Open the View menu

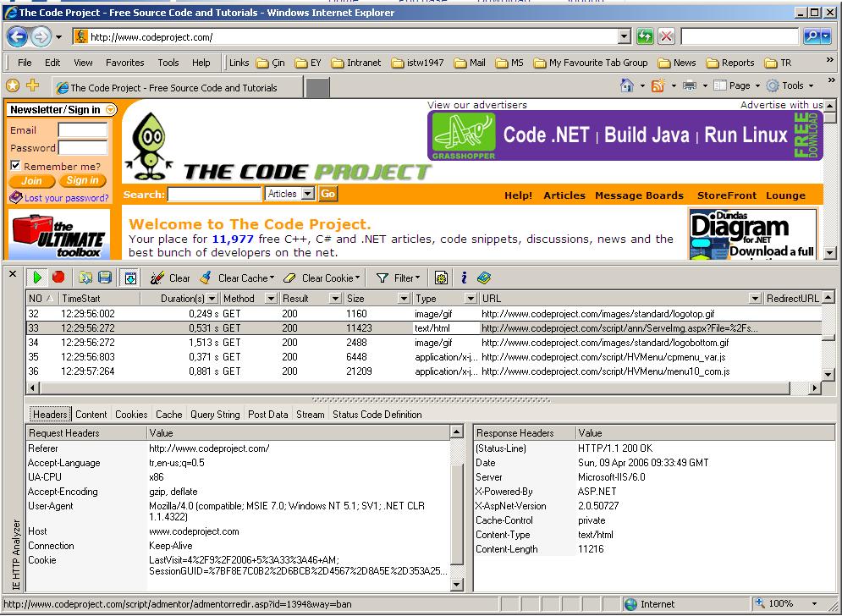click(83, 63)
